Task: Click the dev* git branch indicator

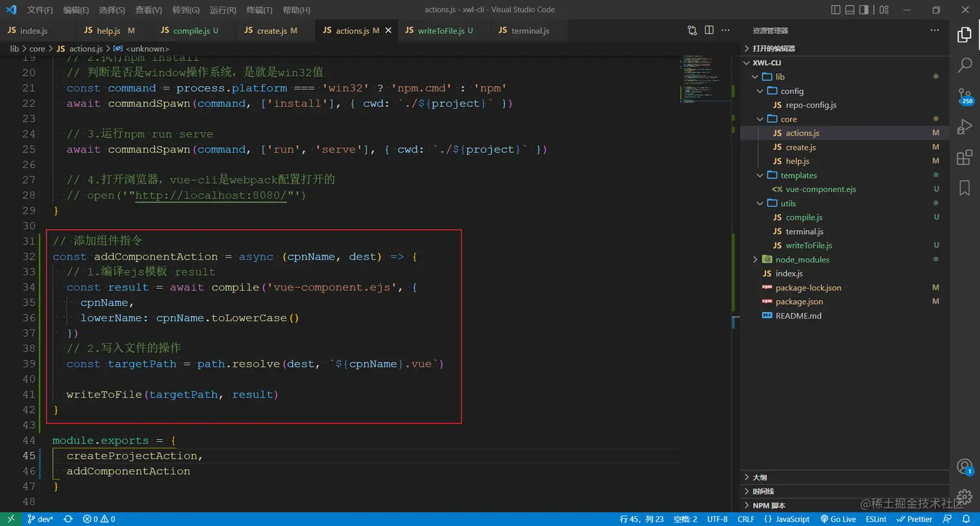Action: coord(41,519)
